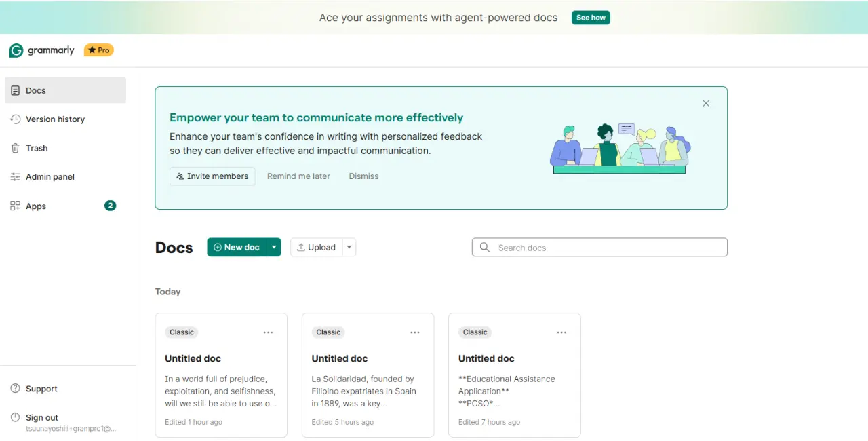Expand the Upload dropdown arrow

pyautogui.click(x=349, y=248)
